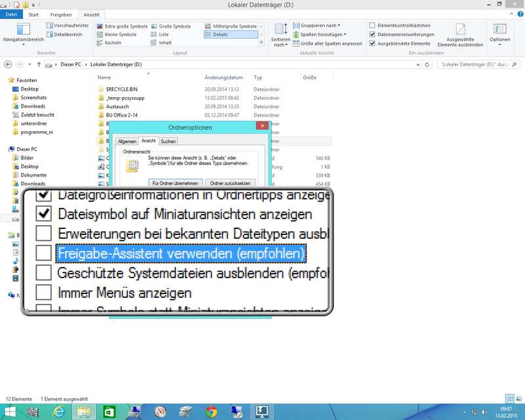This screenshot has width=525, height=420.
Task: Click the Für Ordner übernehmen button
Action: click(174, 183)
